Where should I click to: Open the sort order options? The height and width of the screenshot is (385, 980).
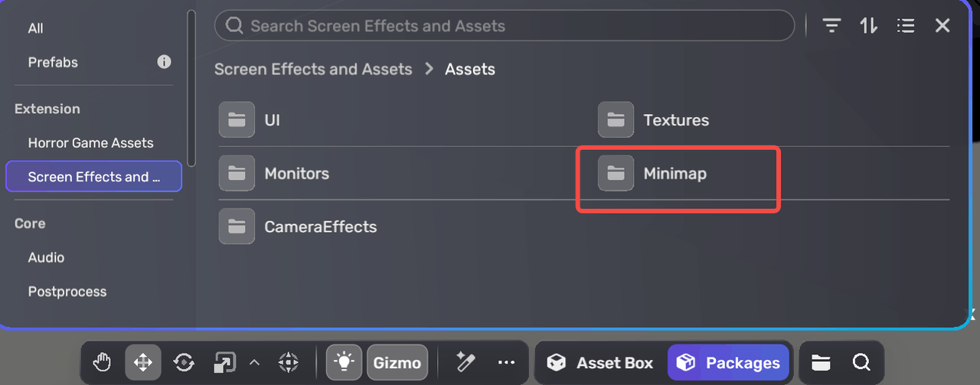coord(868,25)
